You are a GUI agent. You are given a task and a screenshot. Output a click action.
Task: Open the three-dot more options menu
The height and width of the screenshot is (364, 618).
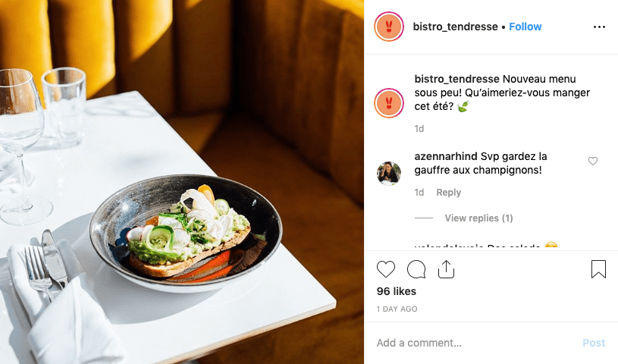599,27
